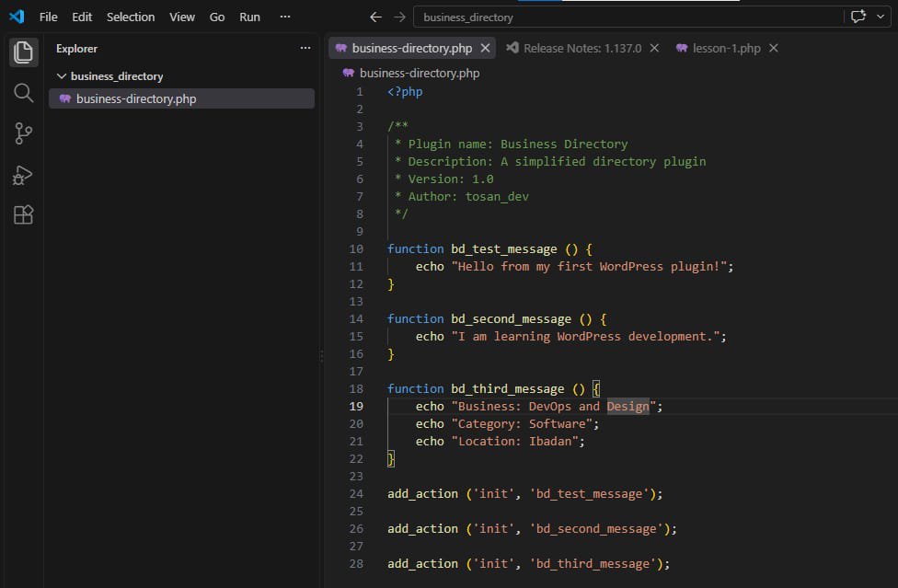Click the bd_third_message function definition name

click(507, 388)
